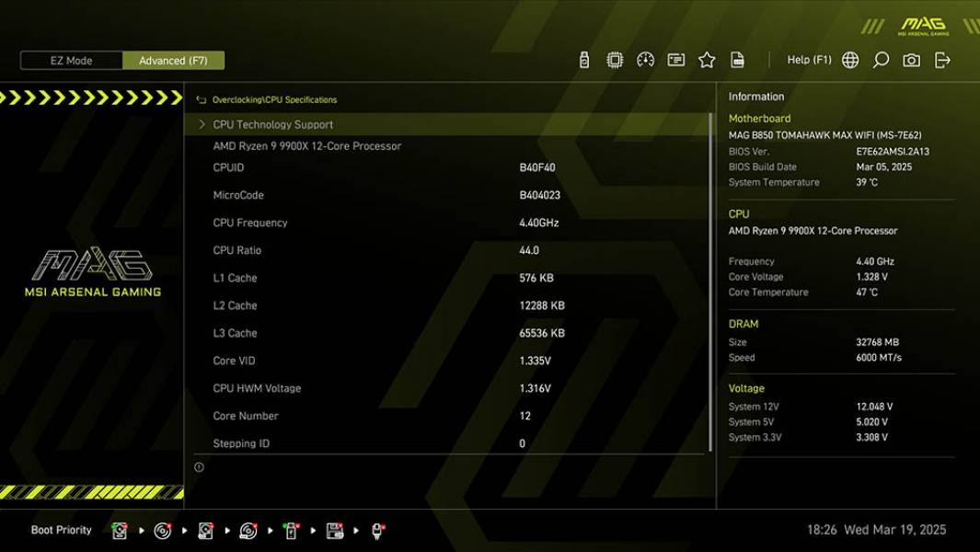Image resolution: width=980 pixels, height=552 pixels.
Task: Select the Advanced (F7) mode tab
Action: click(173, 61)
